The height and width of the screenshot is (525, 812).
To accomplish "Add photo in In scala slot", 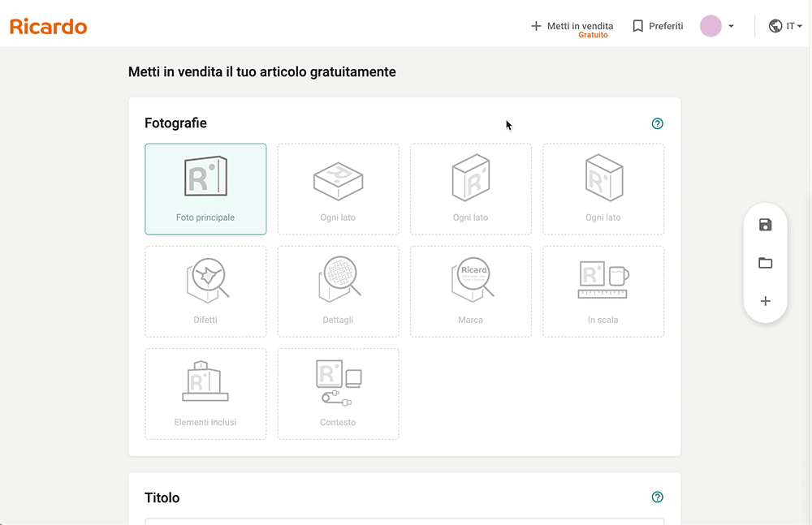I will pyautogui.click(x=603, y=291).
